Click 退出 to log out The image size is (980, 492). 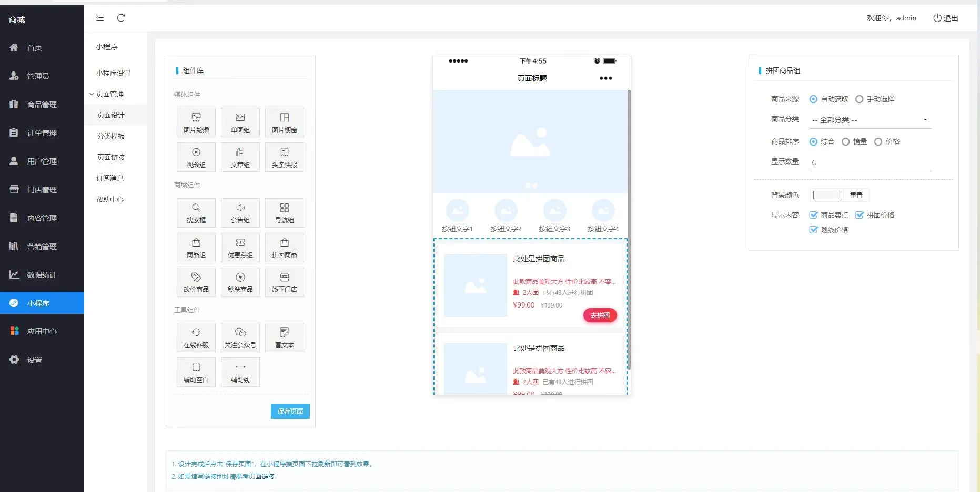[x=946, y=17]
